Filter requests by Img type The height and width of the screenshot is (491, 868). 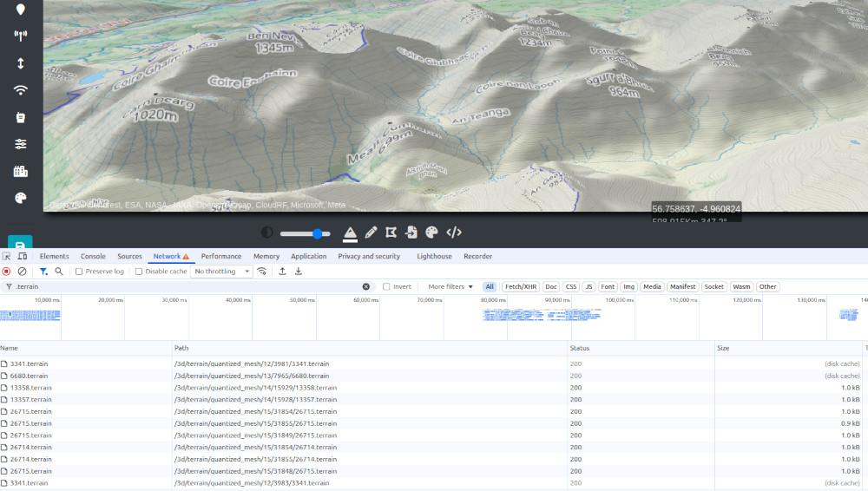pos(628,286)
